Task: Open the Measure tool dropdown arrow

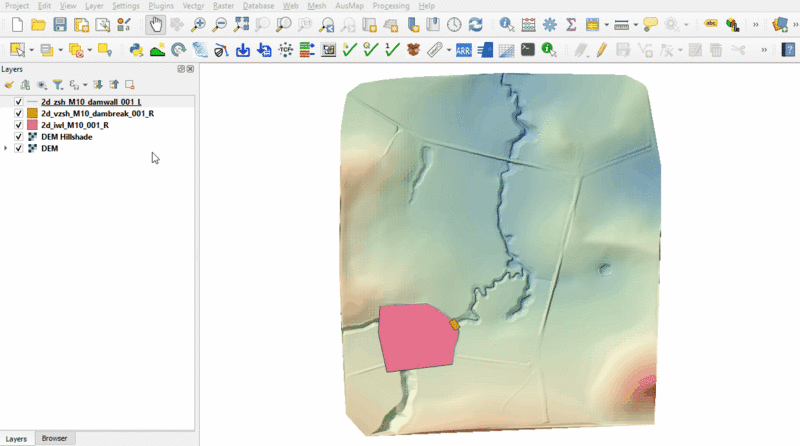Action: (x=636, y=24)
